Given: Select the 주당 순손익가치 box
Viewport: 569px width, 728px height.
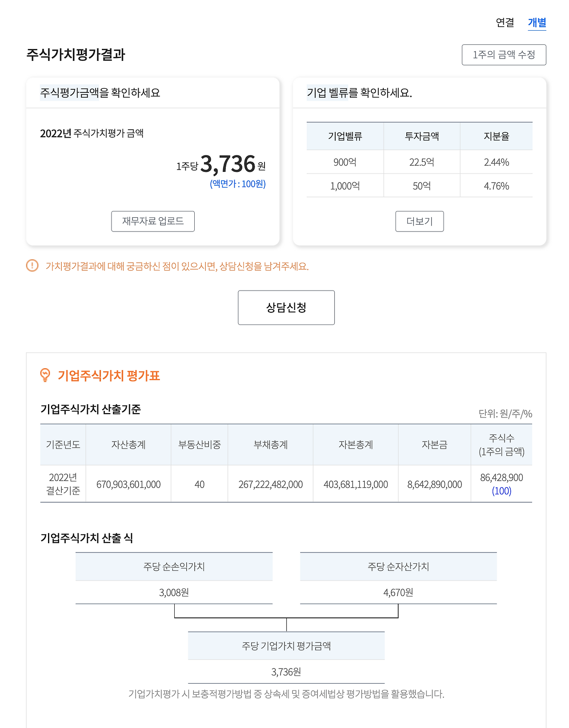Looking at the screenshot, I should 174,566.
